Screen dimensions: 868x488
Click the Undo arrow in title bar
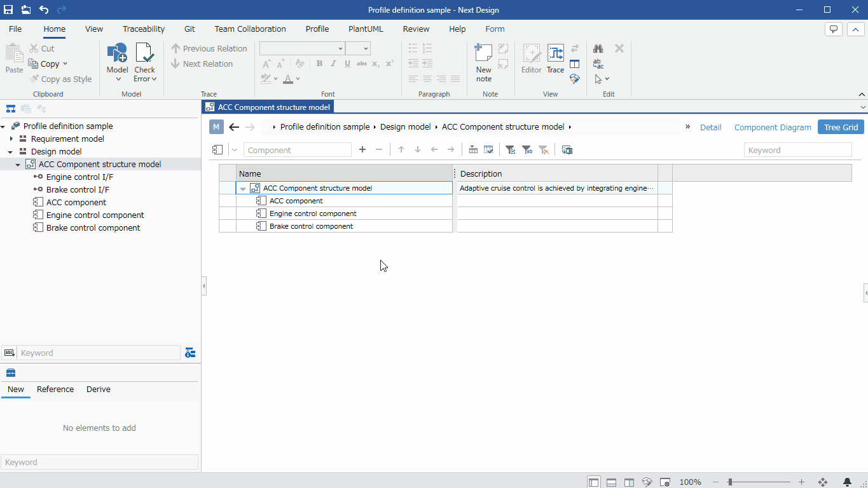coord(44,10)
